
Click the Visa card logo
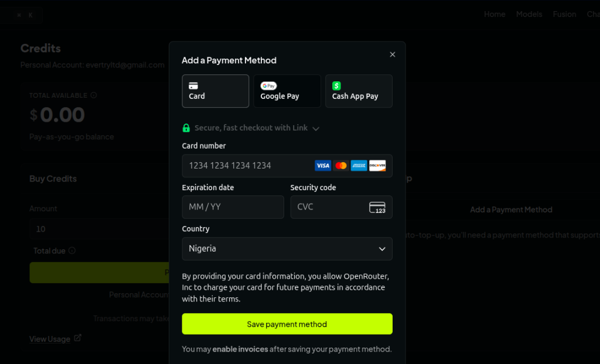pyautogui.click(x=323, y=166)
